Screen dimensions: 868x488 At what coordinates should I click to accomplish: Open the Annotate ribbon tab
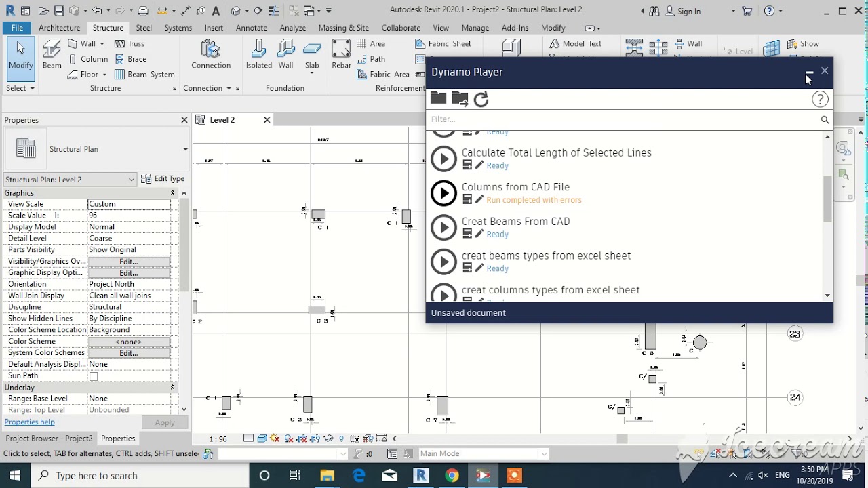[251, 28]
